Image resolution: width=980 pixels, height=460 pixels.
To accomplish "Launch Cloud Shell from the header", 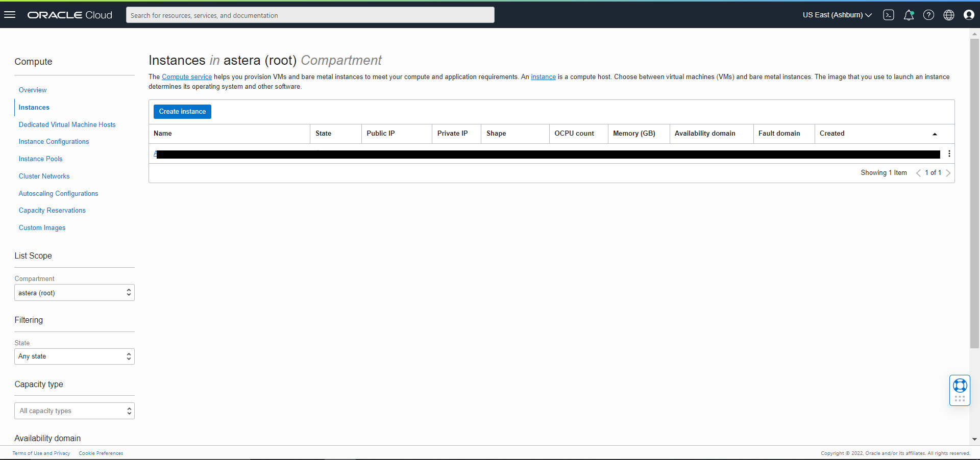I will click(x=889, y=15).
